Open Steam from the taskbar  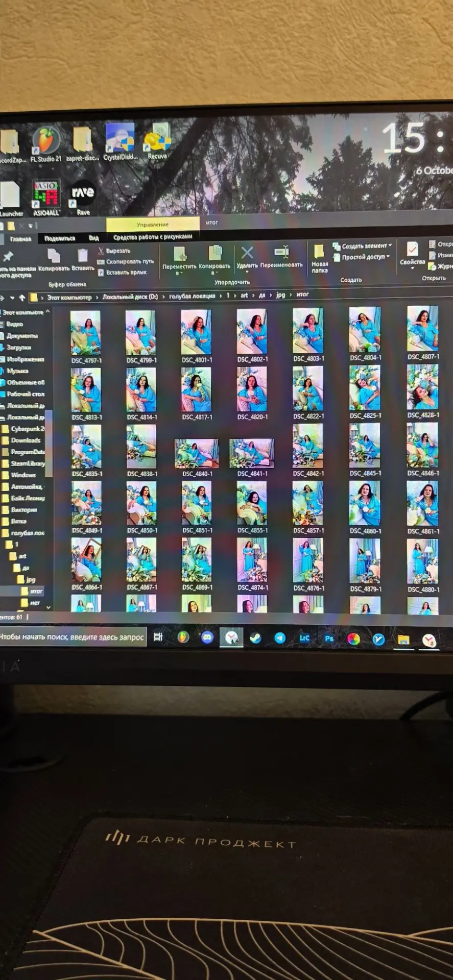click(255, 638)
